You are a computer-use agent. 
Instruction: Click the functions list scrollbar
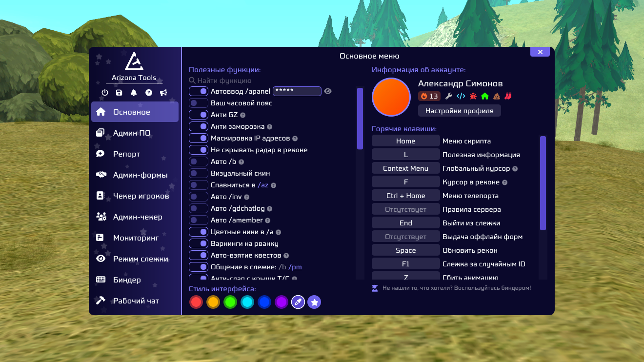coord(360,119)
